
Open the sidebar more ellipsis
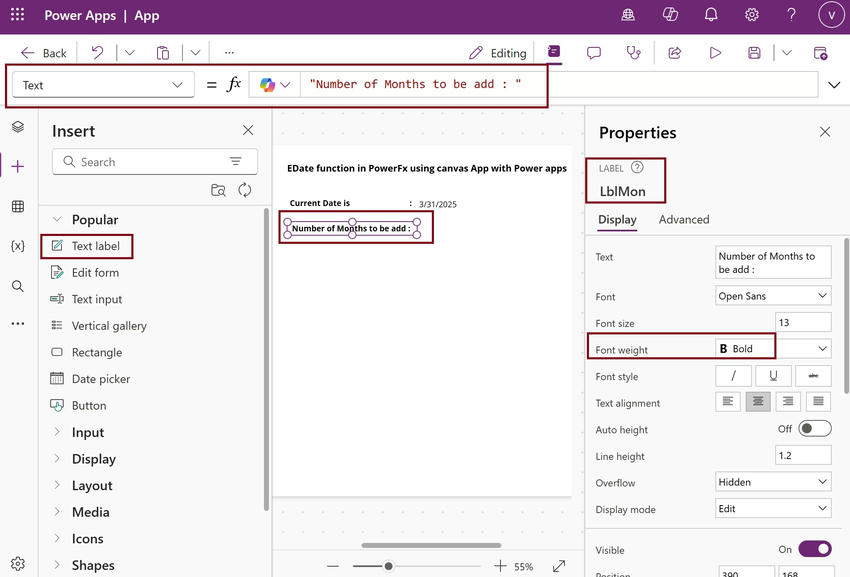pyautogui.click(x=18, y=324)
